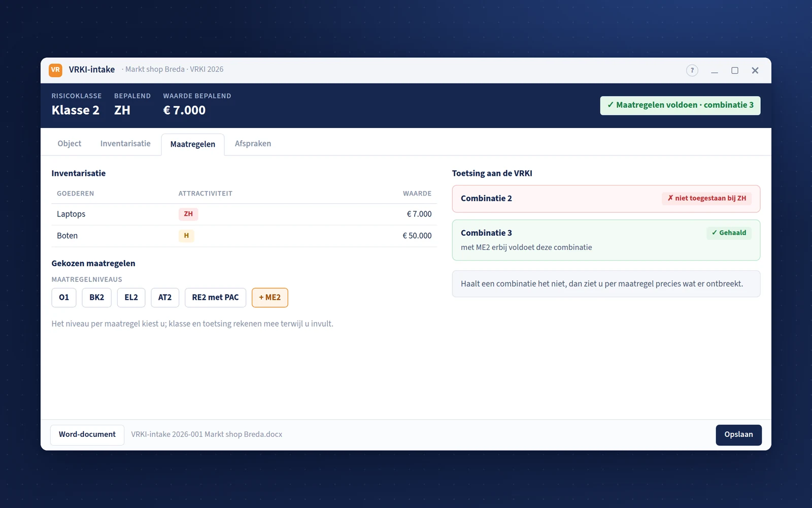Toggle the RE2 met PAC chip
812x508 pixels.
tap(215, 298)
